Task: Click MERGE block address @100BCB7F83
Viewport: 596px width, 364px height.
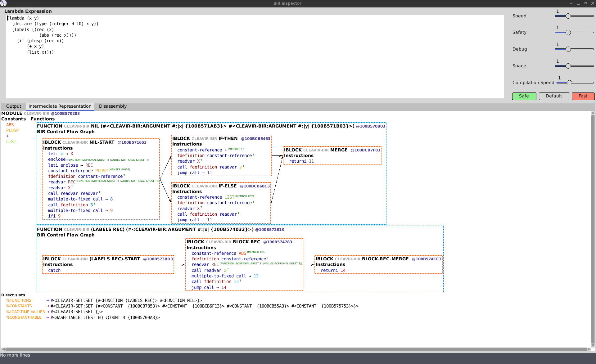Action: click(x=365, y=150)
